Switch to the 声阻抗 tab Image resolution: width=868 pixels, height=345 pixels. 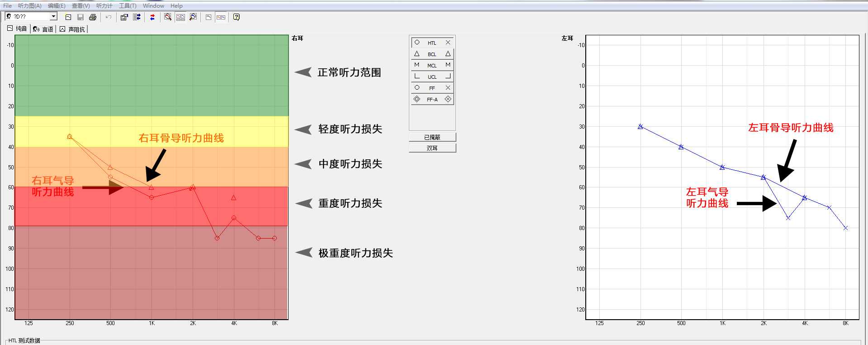[72, 29]
